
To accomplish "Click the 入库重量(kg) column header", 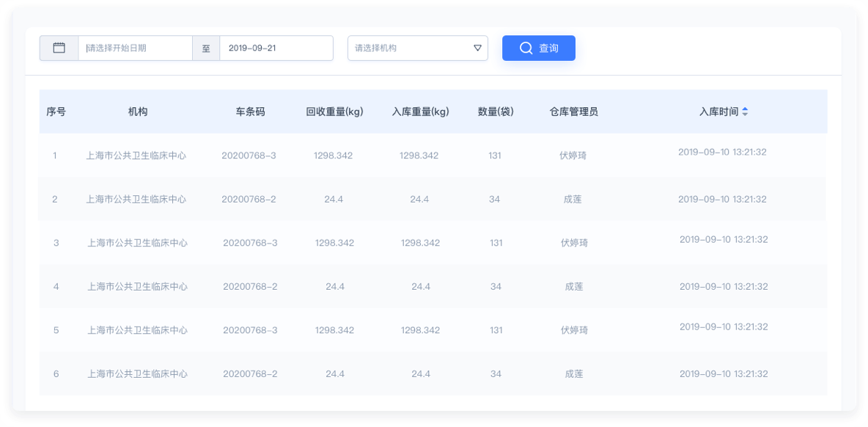I will (x=421, y=112).
